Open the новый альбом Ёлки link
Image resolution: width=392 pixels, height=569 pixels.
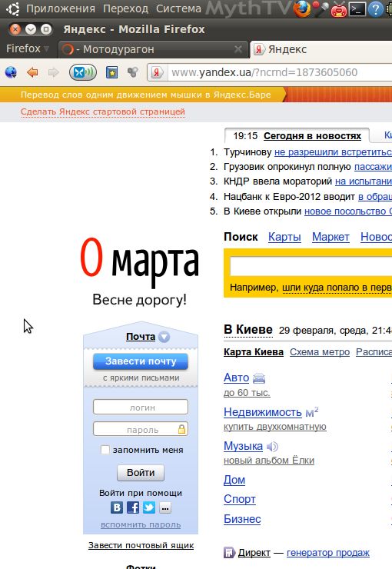[269, 460]
